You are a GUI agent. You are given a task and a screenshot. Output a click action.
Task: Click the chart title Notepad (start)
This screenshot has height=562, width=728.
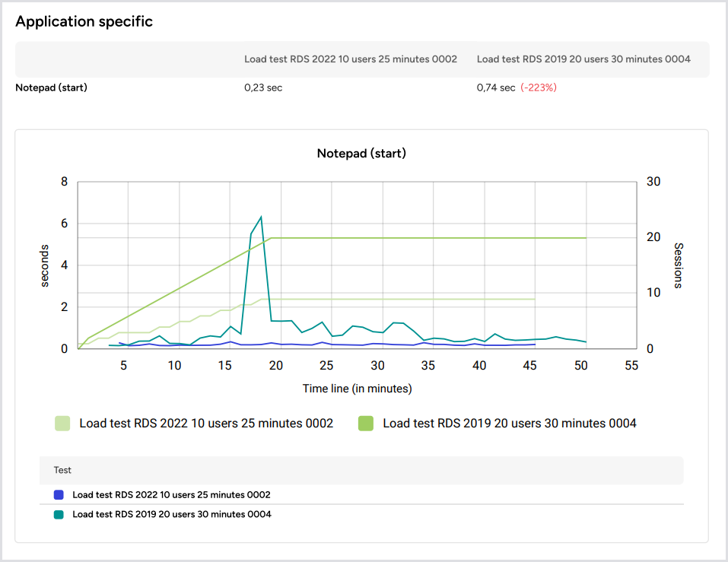tap(361, 153)
